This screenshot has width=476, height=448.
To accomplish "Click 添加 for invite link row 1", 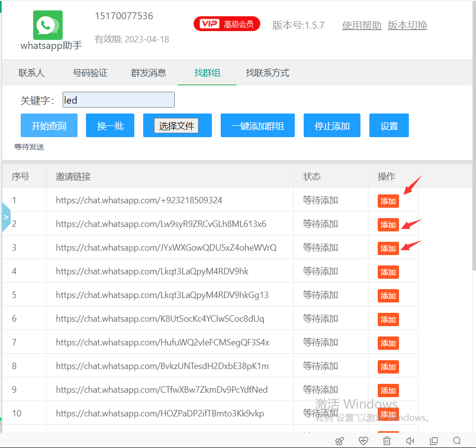I will 388,201.
